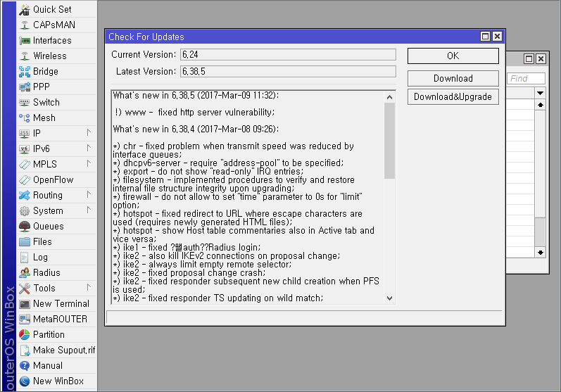Expand the IP submenu arrow

[89, 133]
